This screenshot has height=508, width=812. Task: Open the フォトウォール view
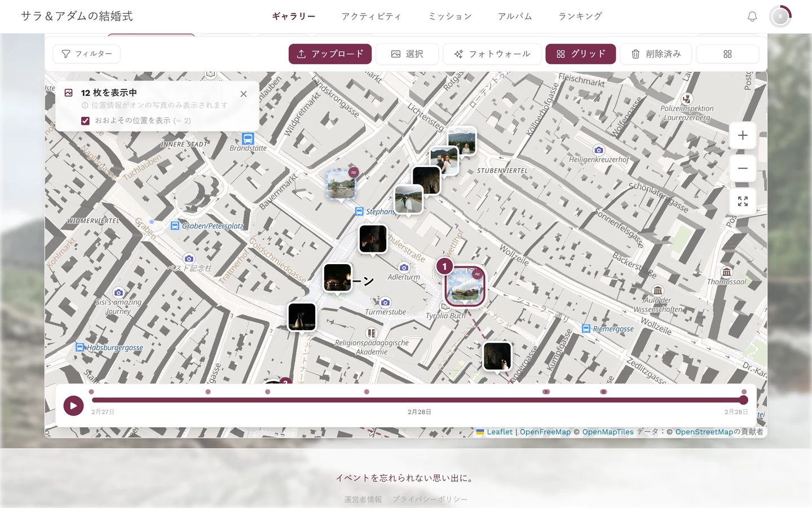[x=492, y=54]
